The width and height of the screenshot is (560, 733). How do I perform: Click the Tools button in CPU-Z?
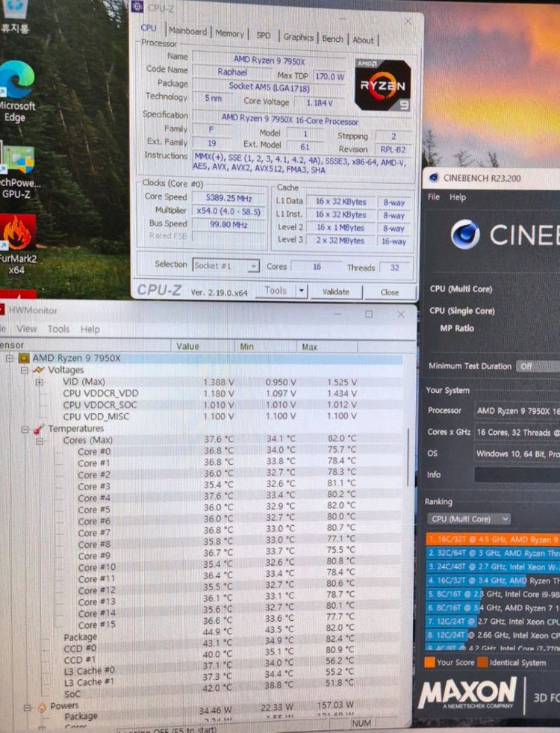276,291
